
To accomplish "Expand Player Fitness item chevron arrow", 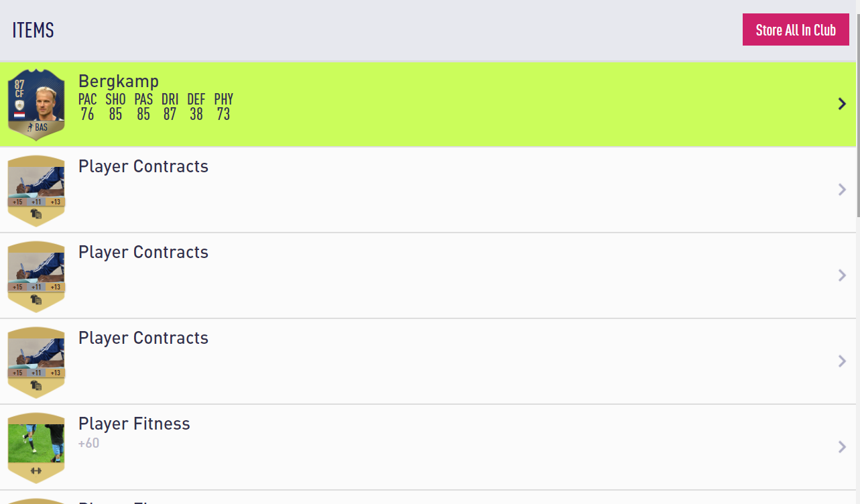I will coord(843,447).
